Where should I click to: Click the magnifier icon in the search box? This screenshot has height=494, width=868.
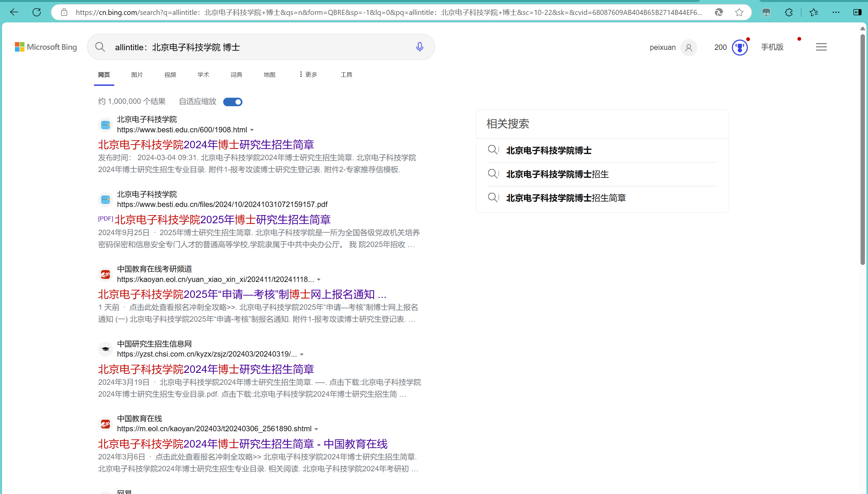click(x=100, y=47)
